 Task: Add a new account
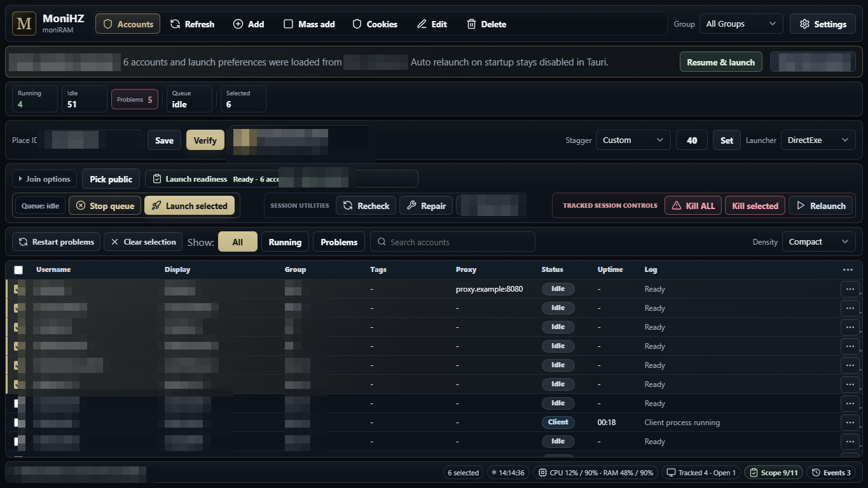249,24
